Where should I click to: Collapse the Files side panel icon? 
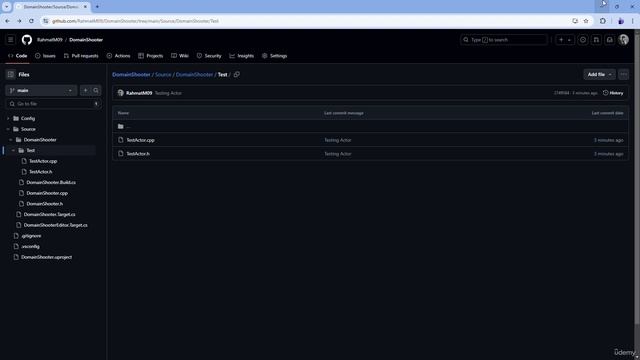point(11,74)
